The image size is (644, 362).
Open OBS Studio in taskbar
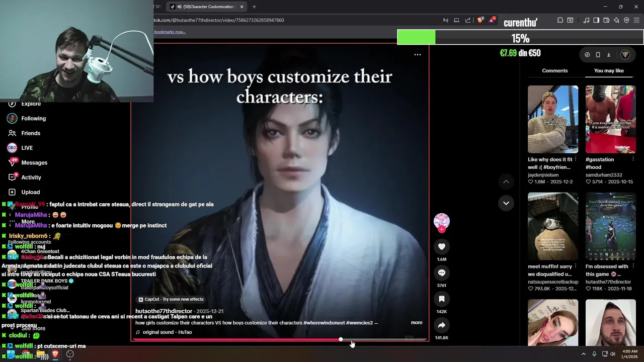click(70, 354)
